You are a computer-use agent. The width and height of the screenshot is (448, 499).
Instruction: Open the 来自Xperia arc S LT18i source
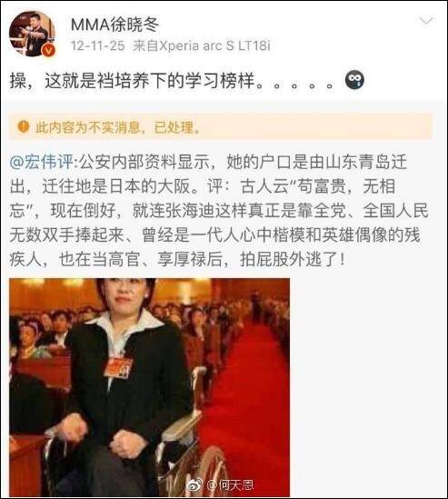[x=202, y=45]
